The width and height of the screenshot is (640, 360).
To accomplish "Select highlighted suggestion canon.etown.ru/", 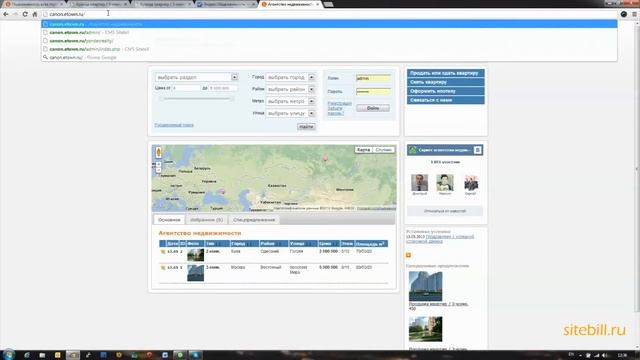I will [329, 24].
